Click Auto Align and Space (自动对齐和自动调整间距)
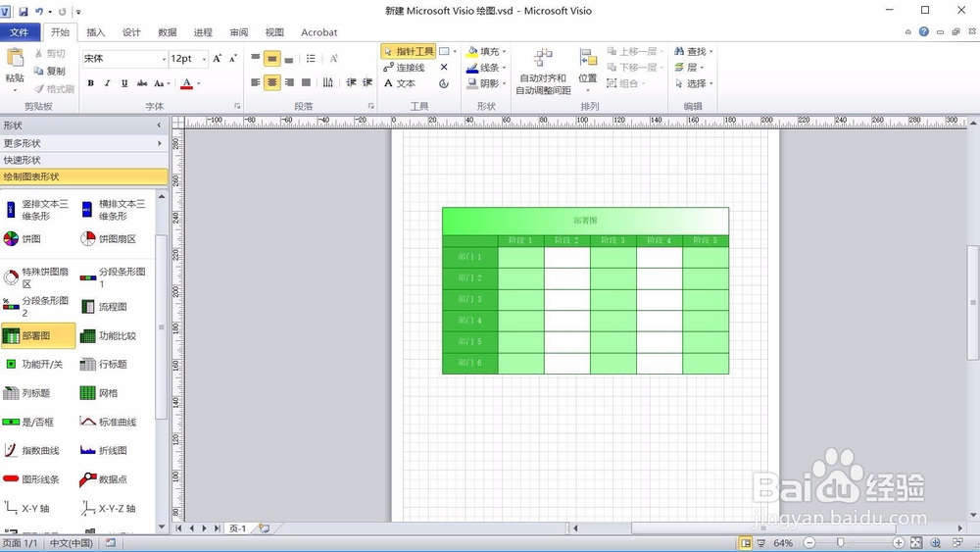Viewport: 980px width, 552px height. tap(543, 72)
